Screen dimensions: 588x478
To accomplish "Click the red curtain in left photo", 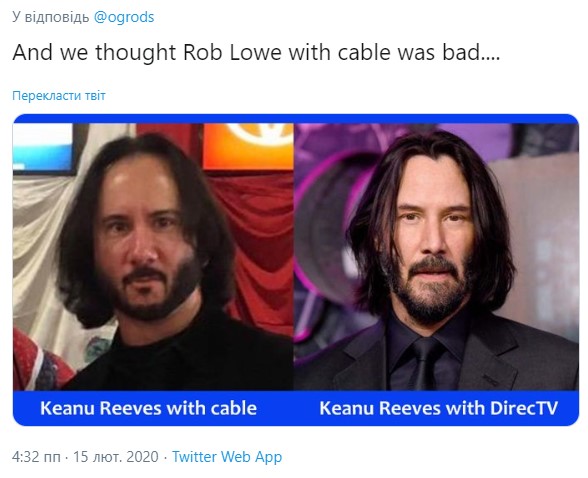I will point(259,244).
